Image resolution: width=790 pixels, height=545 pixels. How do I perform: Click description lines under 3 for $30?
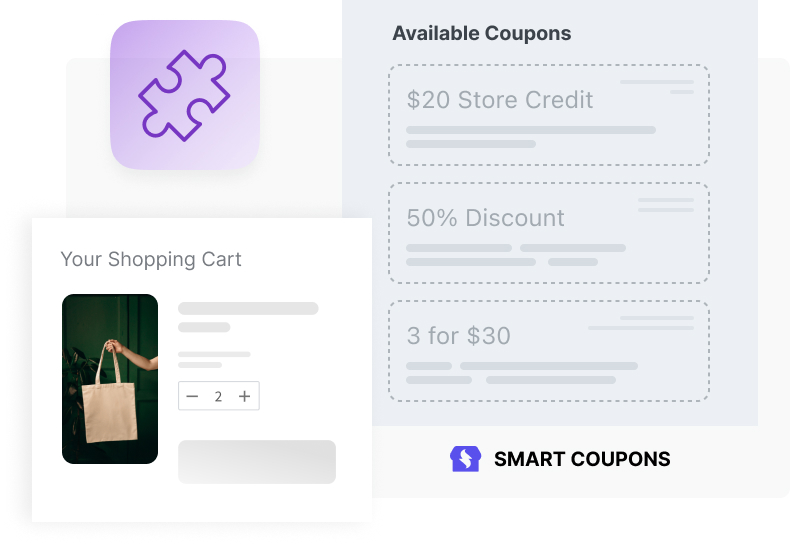tap(521, 373)
